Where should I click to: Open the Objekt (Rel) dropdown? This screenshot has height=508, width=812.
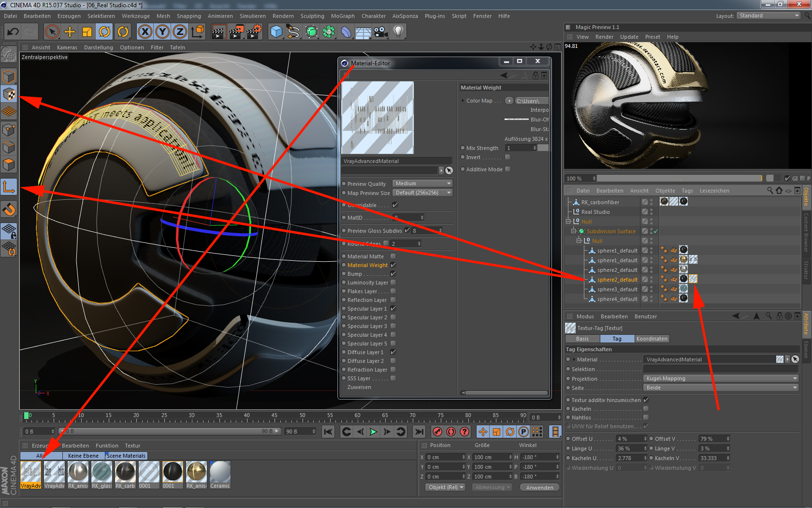446,487
